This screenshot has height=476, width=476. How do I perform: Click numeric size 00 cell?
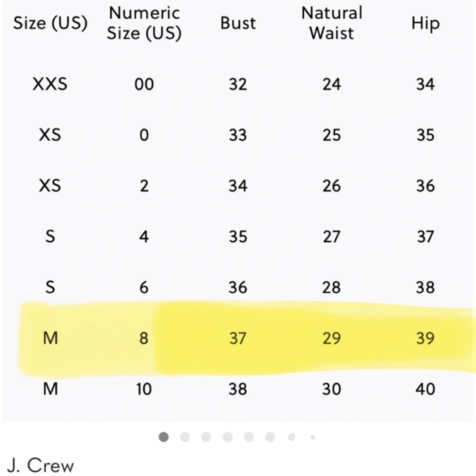pyautogui.click(x=144, y=84)
